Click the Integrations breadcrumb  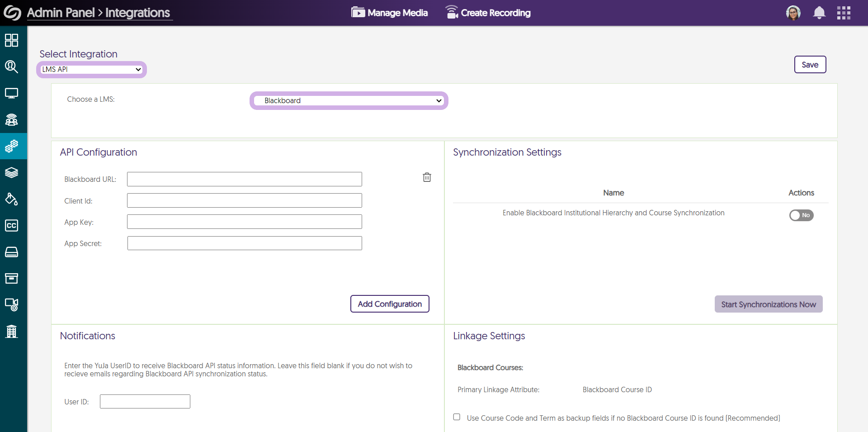[x=138, y=13]
